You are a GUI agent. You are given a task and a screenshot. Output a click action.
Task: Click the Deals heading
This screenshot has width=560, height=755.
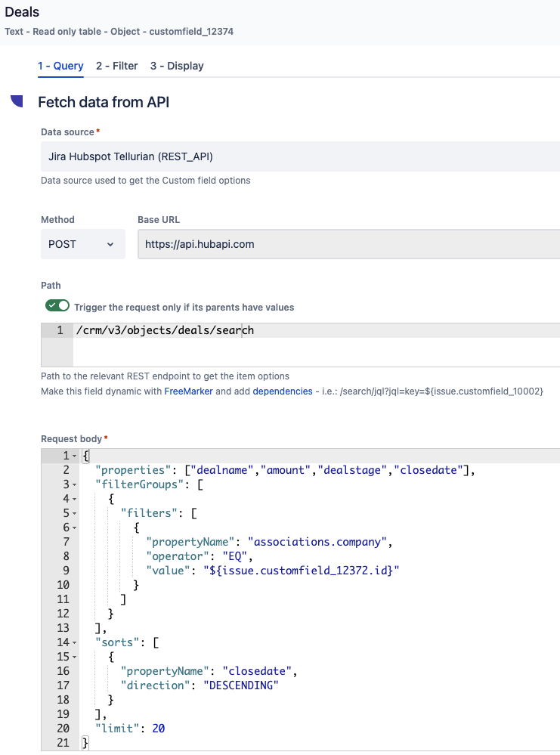[x=22, y=12]
